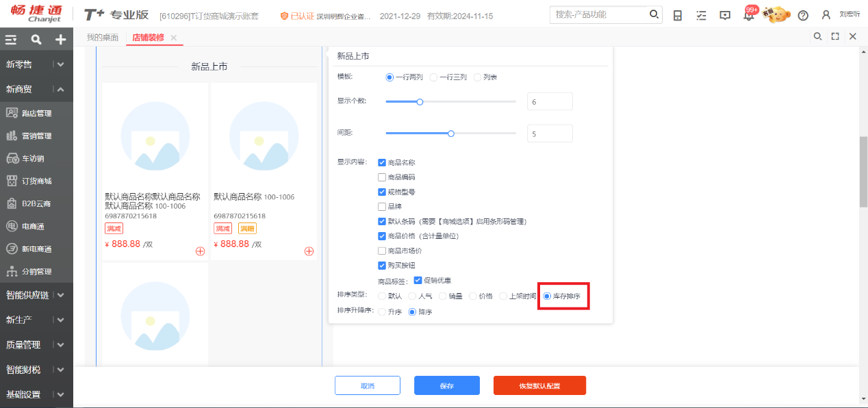Choose 降序 descending order radio
This screenshot has height=408, width=868.
(x=412, y=312)
